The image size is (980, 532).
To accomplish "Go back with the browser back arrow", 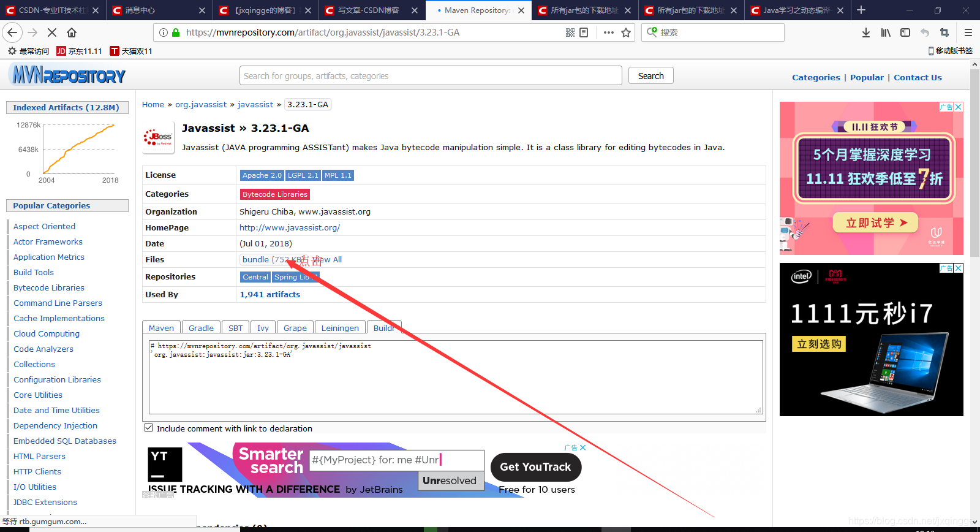I will (x=12, y=32).
